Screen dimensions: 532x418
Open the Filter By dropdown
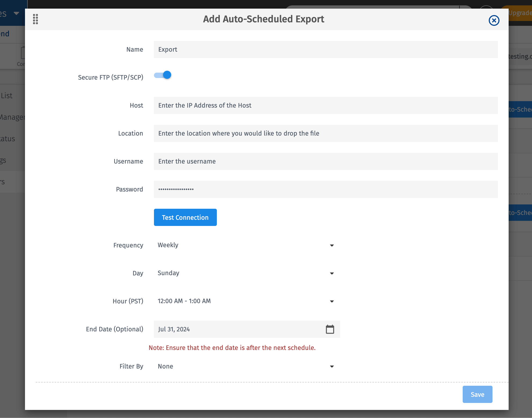pyautogui.click(x=242, y=366)
